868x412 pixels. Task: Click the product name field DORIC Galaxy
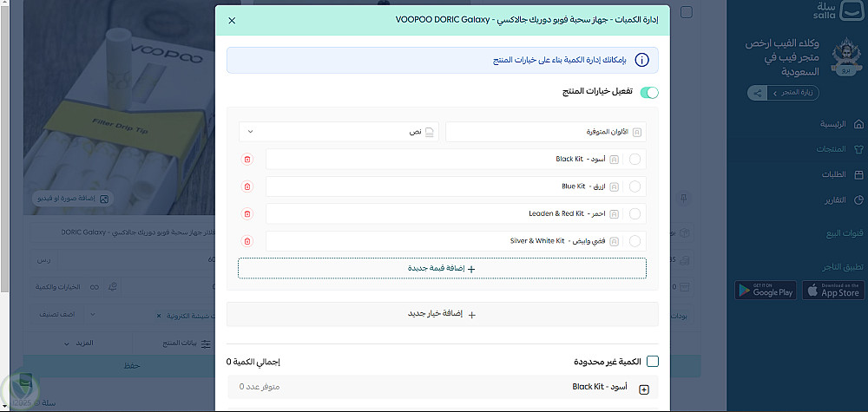[x=123, y=232]
